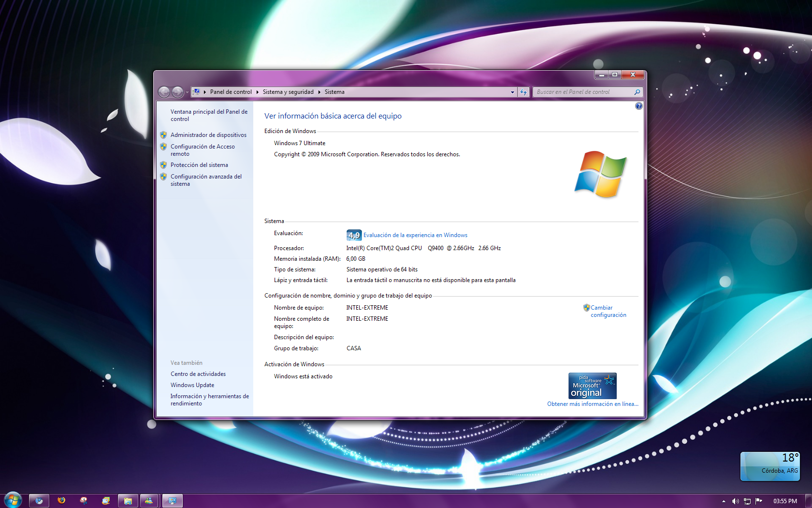This screenshot has height=508, width=812.
Task: Open Obtener más información en línea link
Action: 593,404
